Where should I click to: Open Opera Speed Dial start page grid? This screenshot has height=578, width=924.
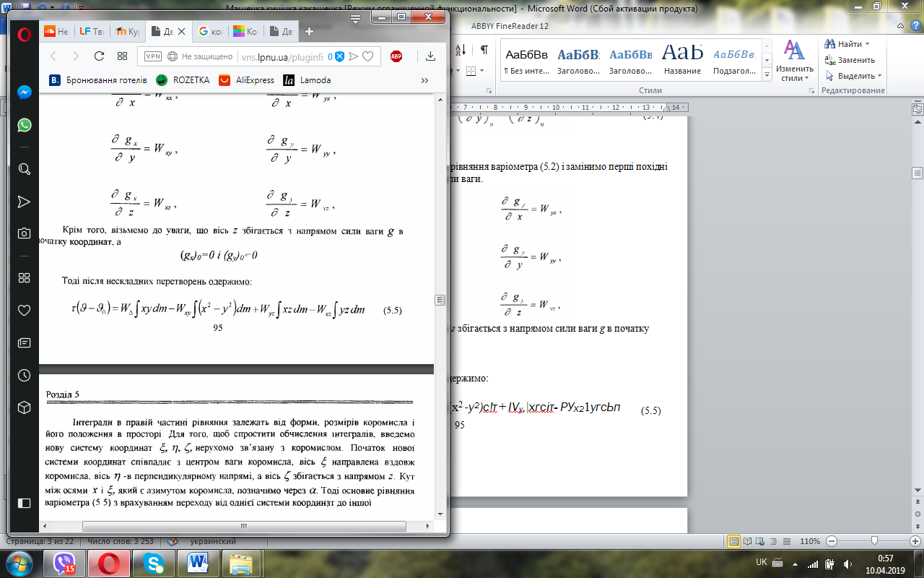pyautogui.click(x=122, y=56)
